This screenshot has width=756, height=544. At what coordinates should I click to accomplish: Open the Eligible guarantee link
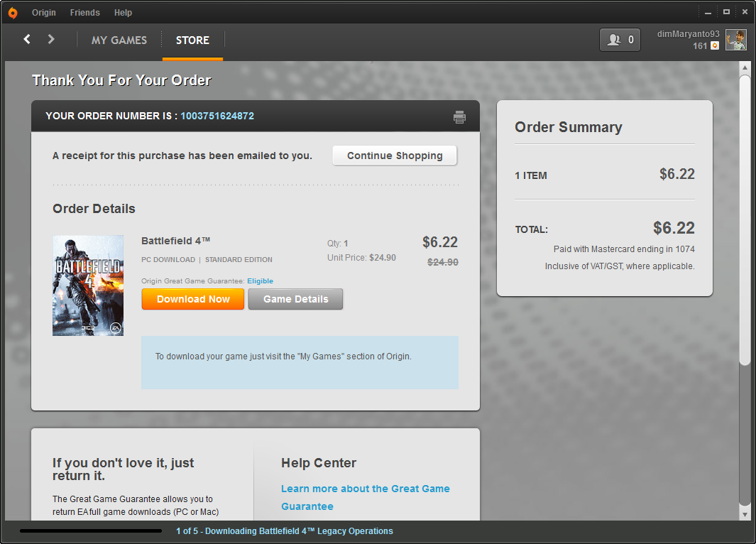[x=260, y=281]
